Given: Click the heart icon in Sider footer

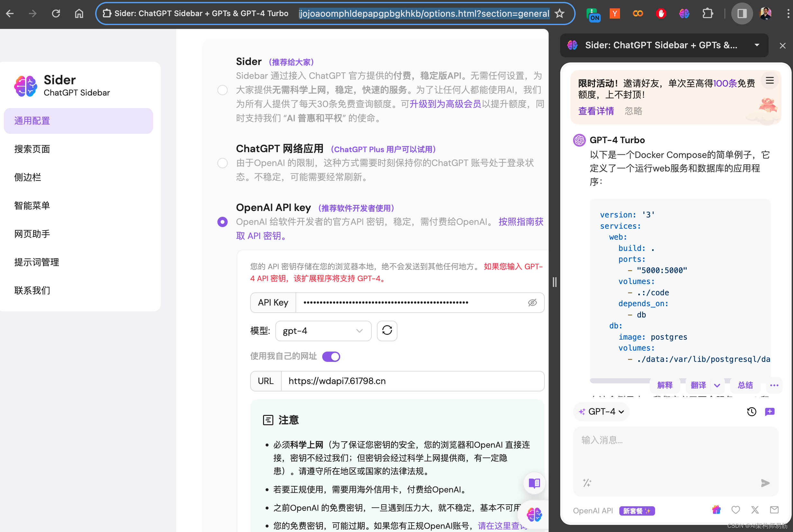Looking at the screenshot, I should click(735, 509).
